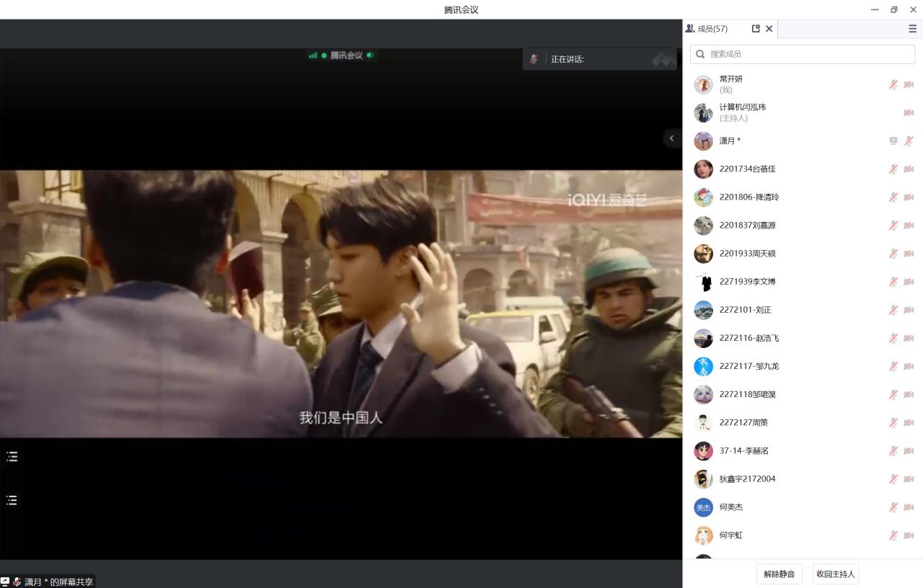
Task: Toggle the mic icon for 2201933周天硕
Action: 893,254
